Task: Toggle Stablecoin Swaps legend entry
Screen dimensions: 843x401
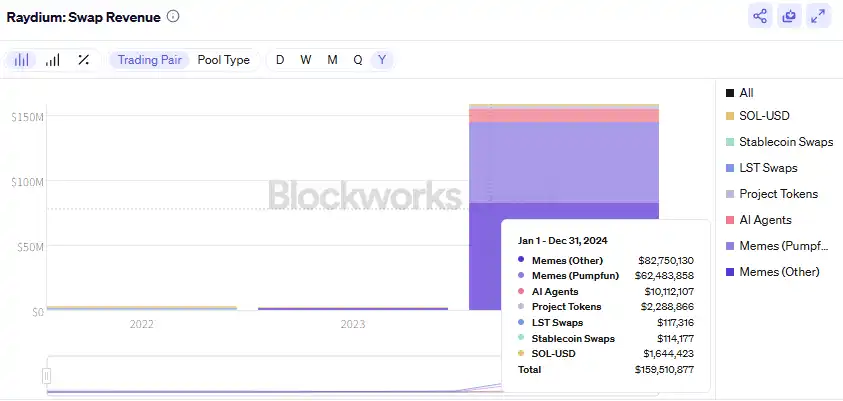Action: point(785,142)
